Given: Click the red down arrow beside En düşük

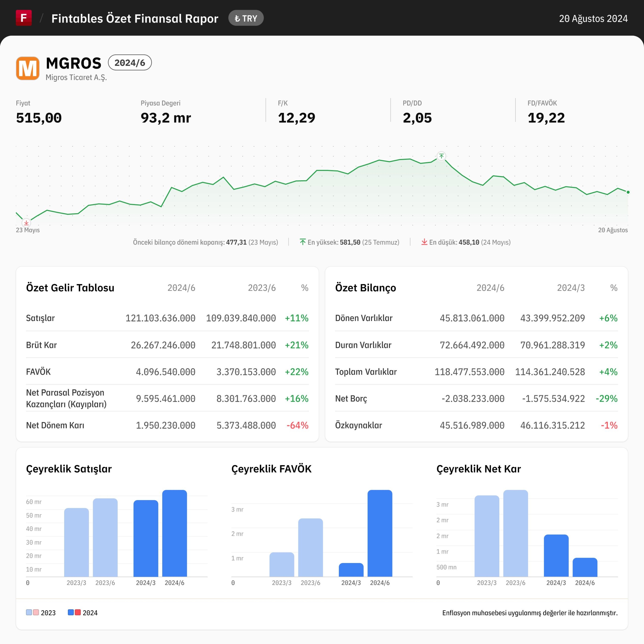Looking at the screenshot, I should tap(424, 242).
